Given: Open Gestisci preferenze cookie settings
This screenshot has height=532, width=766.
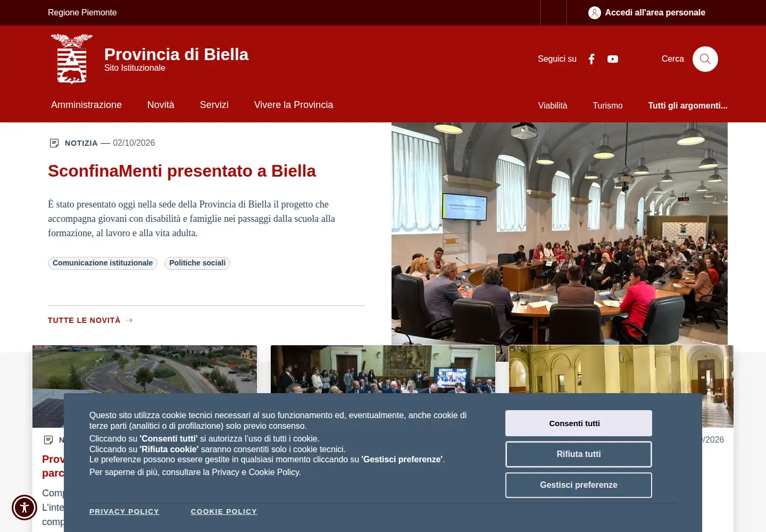Looking at the screenshot, I should tap(579, 485).
